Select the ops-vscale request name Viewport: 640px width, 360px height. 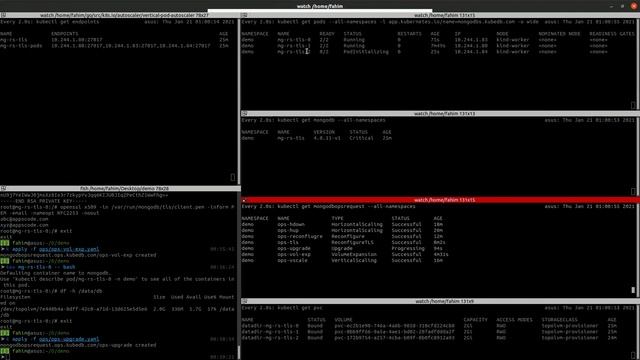click(292, 260)
